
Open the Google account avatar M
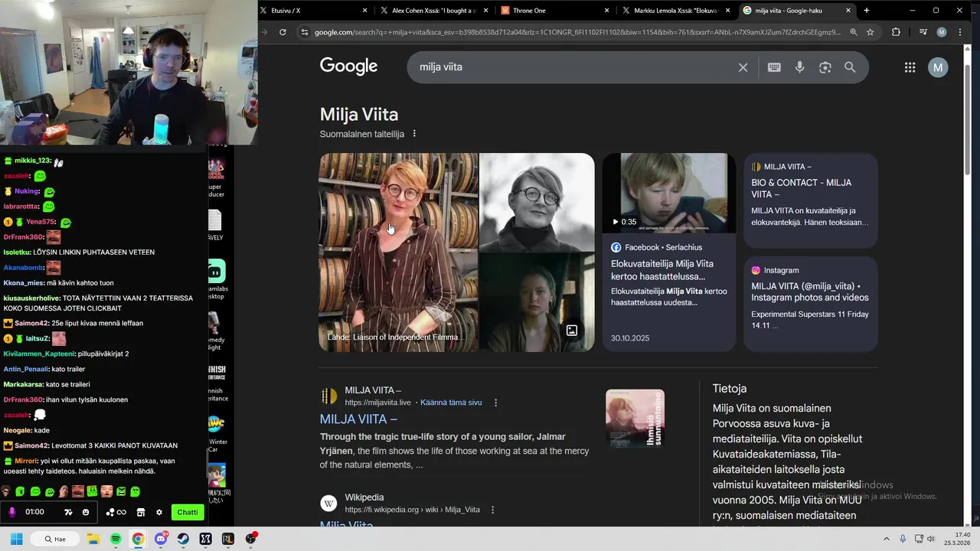(938, 67)
